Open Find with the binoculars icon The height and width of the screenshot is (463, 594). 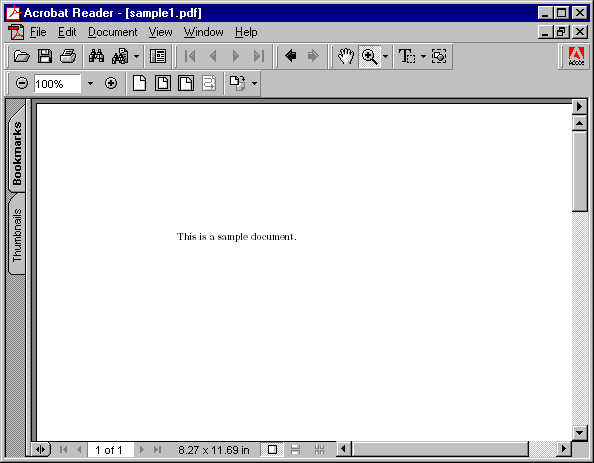pyautogui.click(x=96, y=56)
